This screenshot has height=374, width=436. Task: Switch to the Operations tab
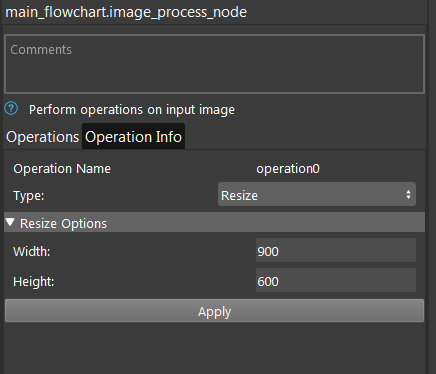click(42, 137)
